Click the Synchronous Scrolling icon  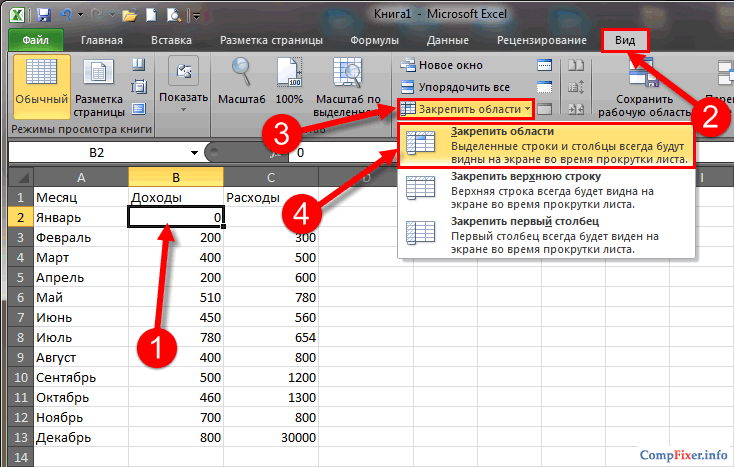coord(576,87)
